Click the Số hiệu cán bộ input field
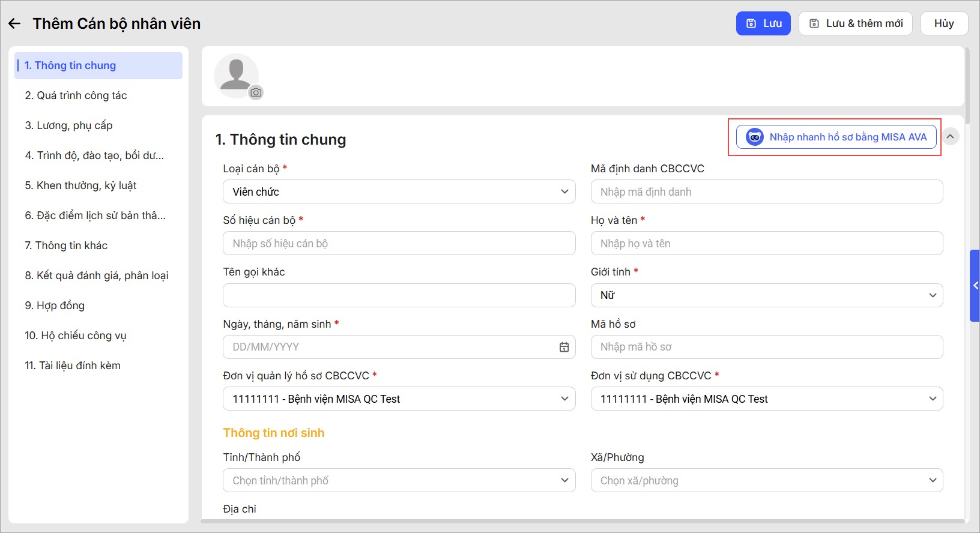This screenshot has height=533, width=980. coord(399,244)
